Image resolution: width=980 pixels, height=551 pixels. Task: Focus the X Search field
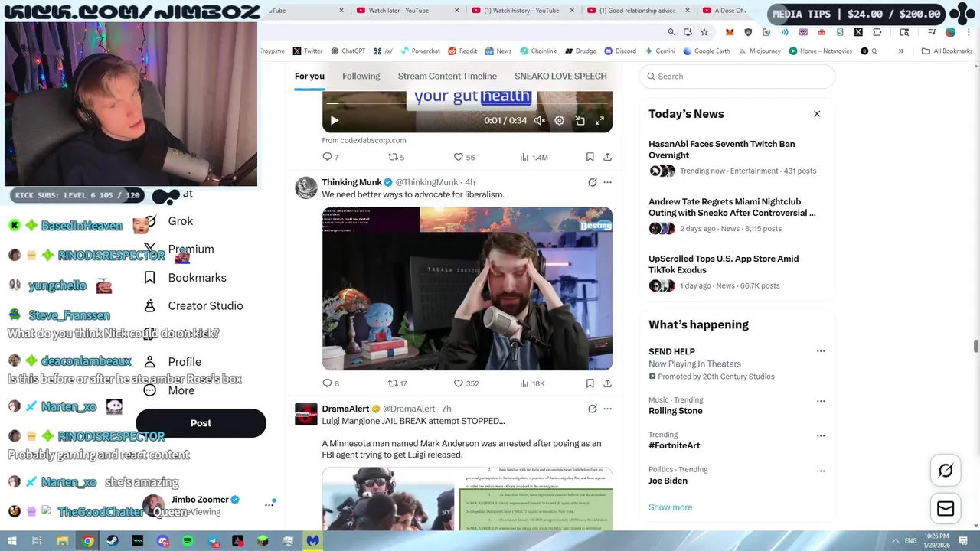coord(737,77)
